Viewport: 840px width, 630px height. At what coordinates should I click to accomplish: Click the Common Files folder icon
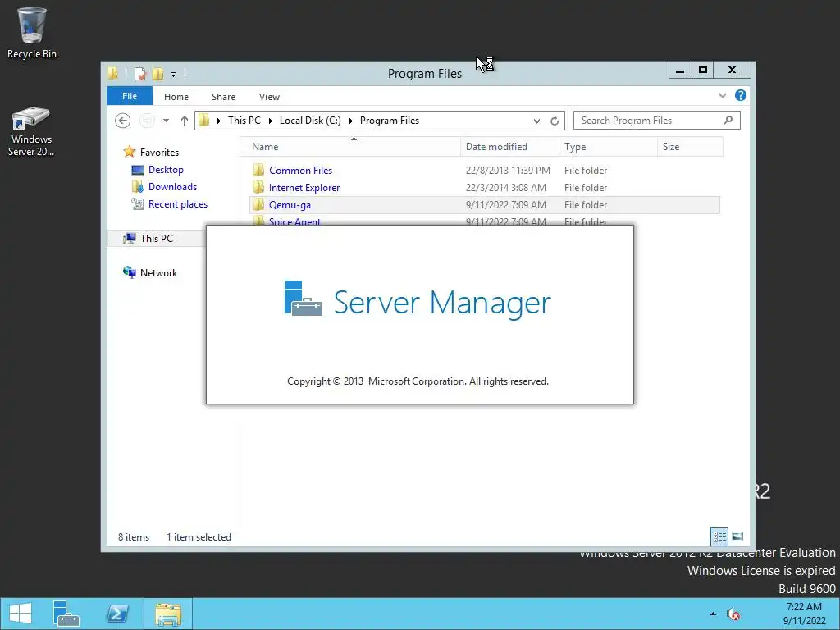[x=258, y=171]
